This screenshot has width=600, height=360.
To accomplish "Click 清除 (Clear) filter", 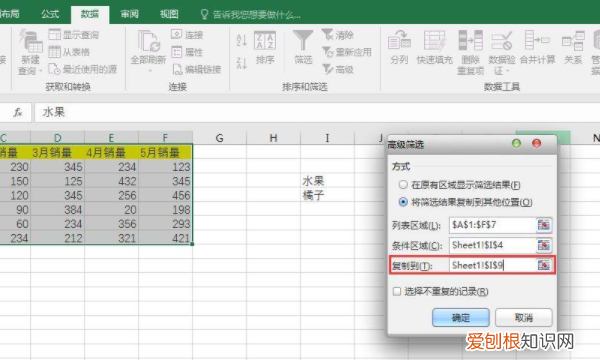I will click(338, 35).
